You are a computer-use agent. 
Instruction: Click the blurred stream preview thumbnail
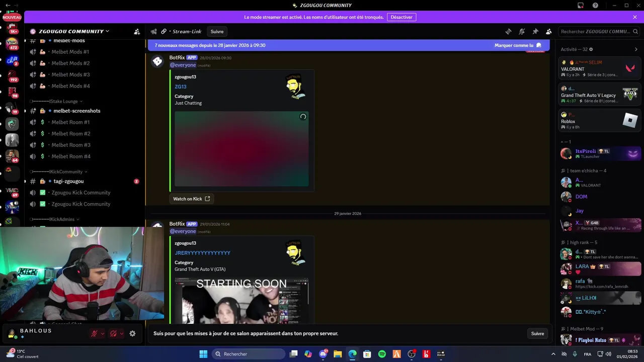(242, 149)
